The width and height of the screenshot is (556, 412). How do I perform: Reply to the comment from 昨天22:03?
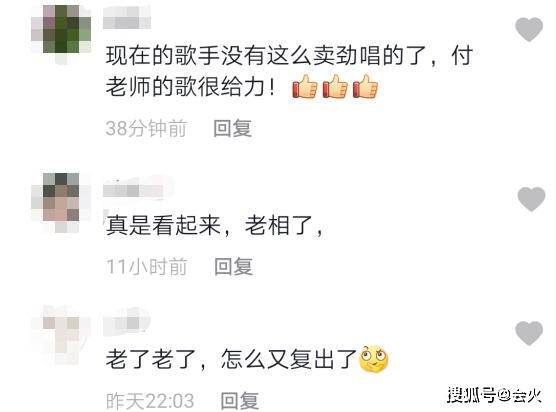239,401
